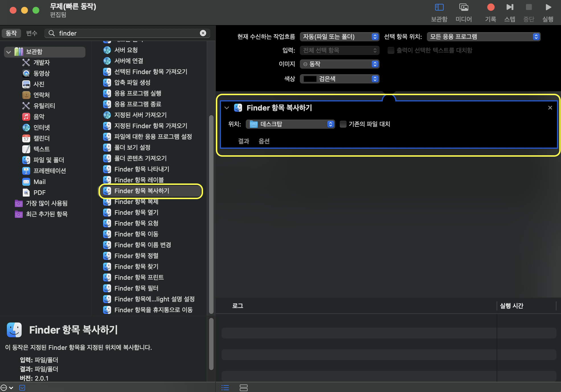561x392 pixels.
Task: Click the 결과 button in action
Action: click(243, 141)
